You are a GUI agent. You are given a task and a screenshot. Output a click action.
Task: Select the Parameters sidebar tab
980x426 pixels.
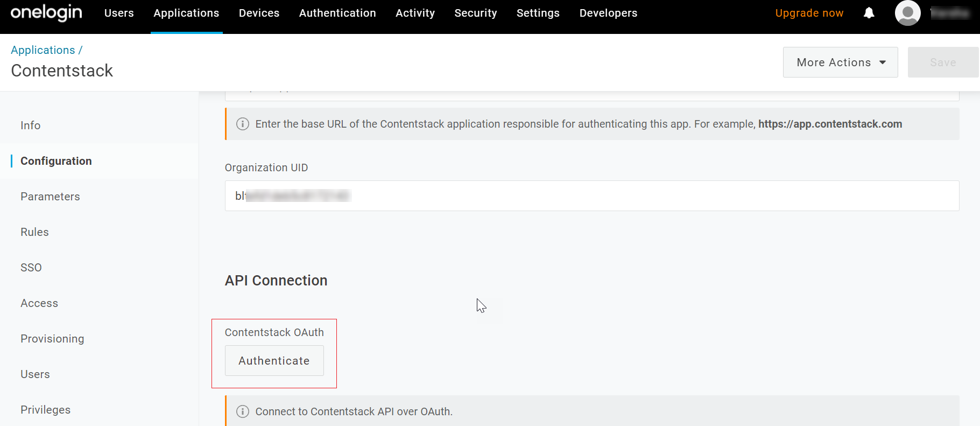click(x=50, y=197)
